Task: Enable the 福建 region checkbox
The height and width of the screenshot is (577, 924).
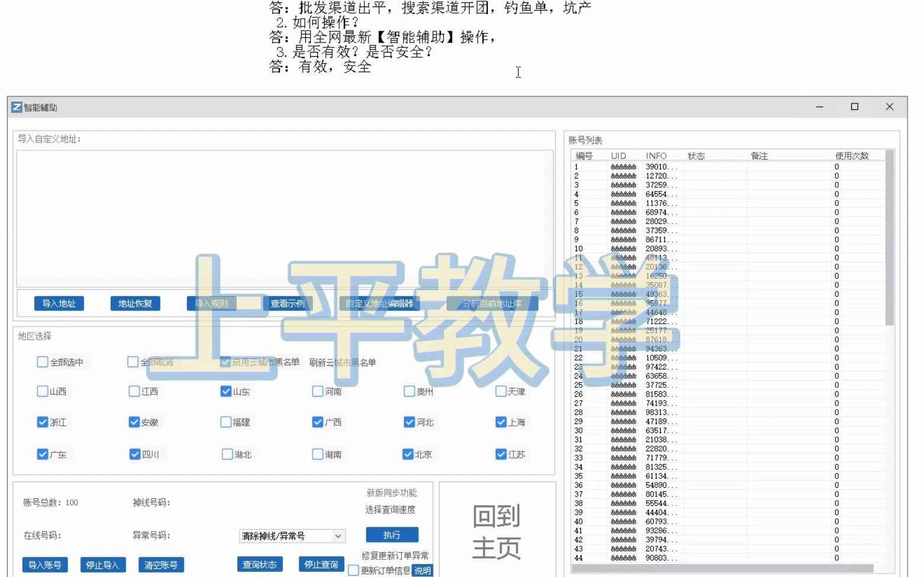Action: (226, 422)
